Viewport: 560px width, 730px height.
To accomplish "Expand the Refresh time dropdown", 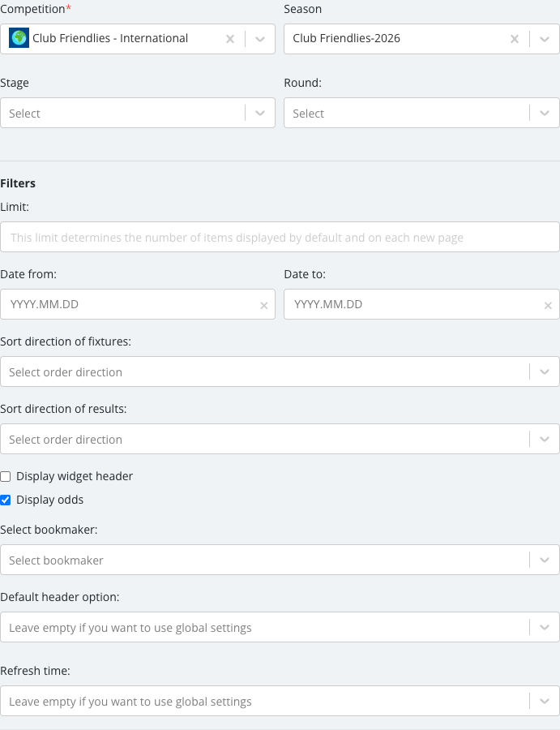I will (280, 701).
